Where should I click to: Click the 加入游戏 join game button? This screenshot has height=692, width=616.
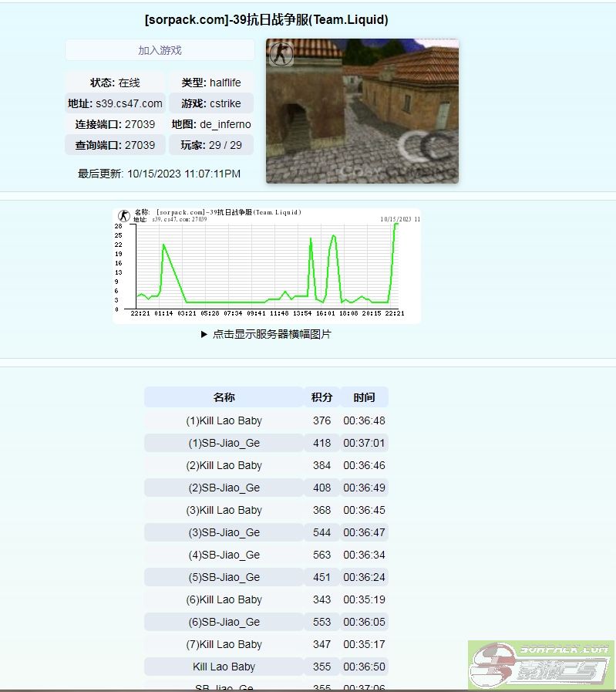160,50
